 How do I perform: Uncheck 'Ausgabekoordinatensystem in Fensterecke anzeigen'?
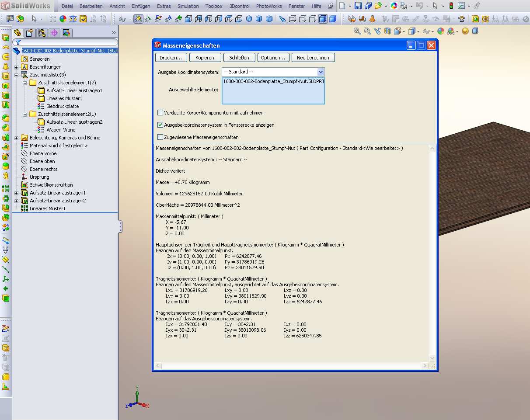pyautogui.click(x=160, y=125)
